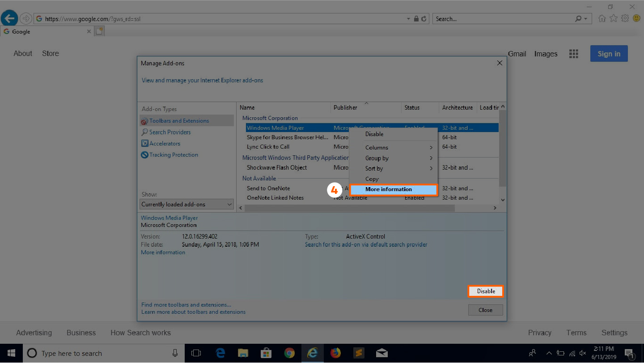Select Skype for Business Browser Helper row
Image resolution: width=644 pixels, height=363 pixels.
pos(372,137)
